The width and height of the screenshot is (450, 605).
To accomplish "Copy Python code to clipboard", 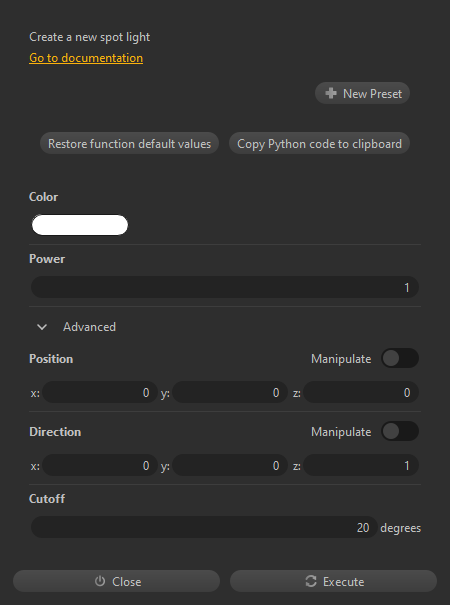I will 319,144.
